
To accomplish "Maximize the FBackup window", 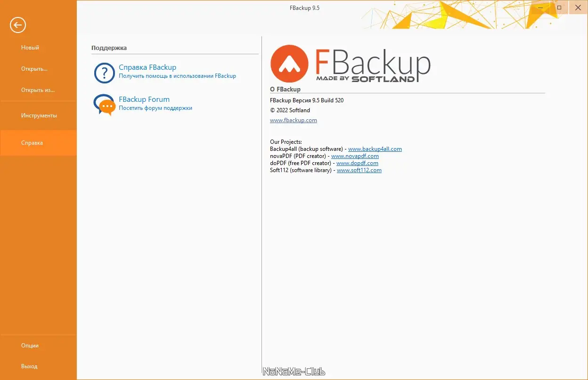I will click(x=559, y=8).
